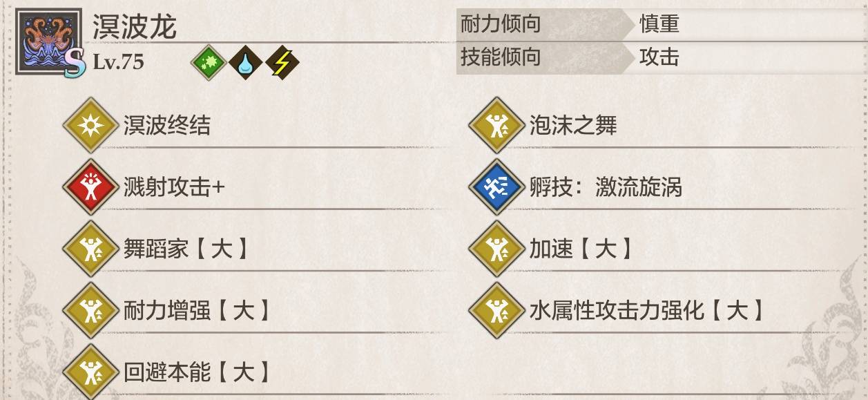The width and height of the screenshot is (868, 400).
Task: Open the 耐力增强【大】 skill entry
Action: point(196,311)
